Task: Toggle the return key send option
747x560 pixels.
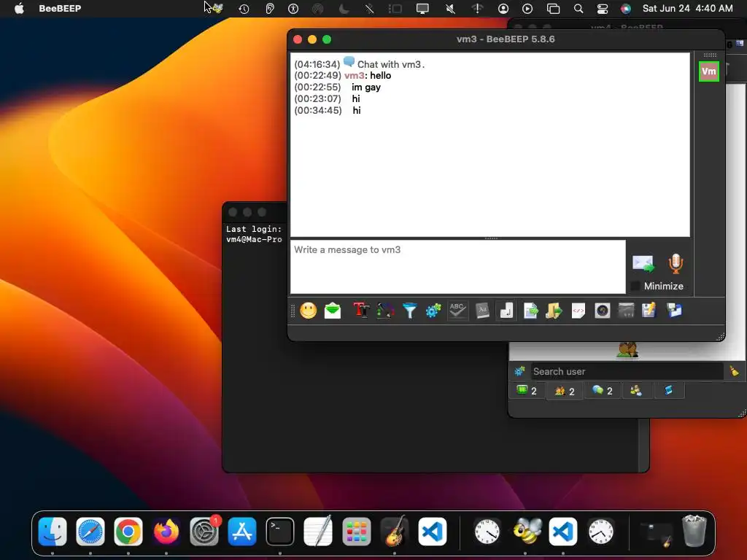Action: [506, 311]
